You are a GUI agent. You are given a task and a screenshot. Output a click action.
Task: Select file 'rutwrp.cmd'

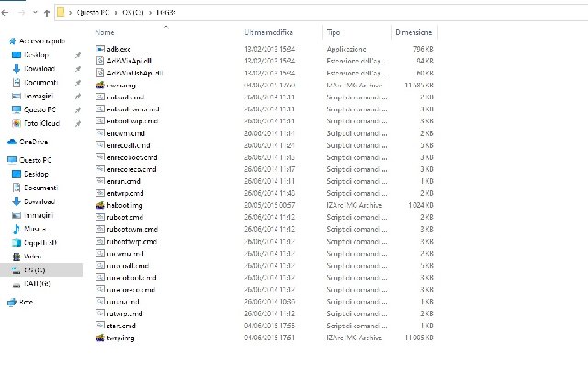[x=125, y=314]
